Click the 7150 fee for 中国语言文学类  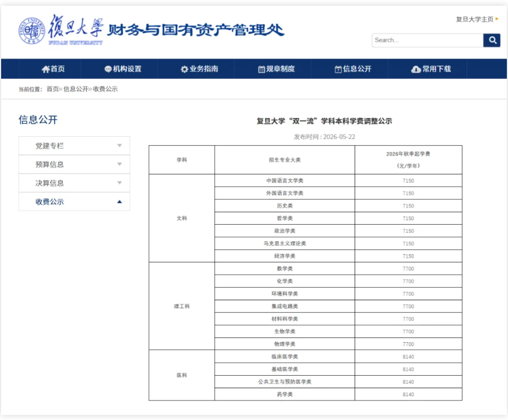click(408, 180)
